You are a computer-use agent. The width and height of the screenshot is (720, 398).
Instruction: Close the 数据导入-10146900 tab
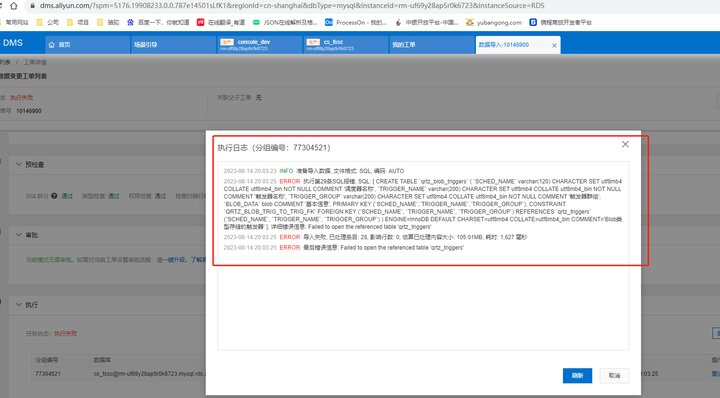554,45
